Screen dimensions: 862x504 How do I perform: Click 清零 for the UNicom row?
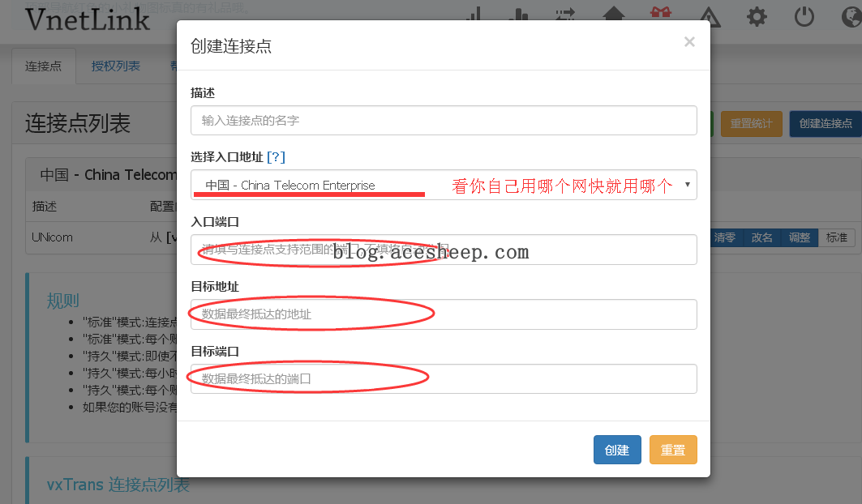725,237
